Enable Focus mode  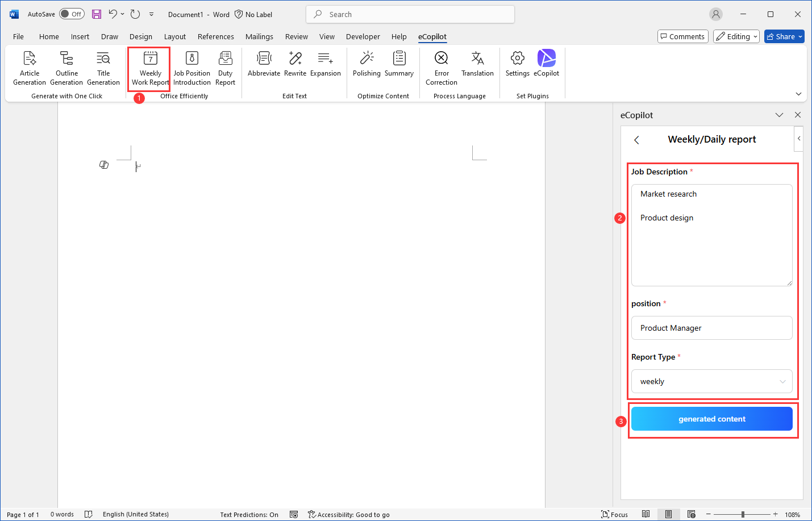pos(614,514)
